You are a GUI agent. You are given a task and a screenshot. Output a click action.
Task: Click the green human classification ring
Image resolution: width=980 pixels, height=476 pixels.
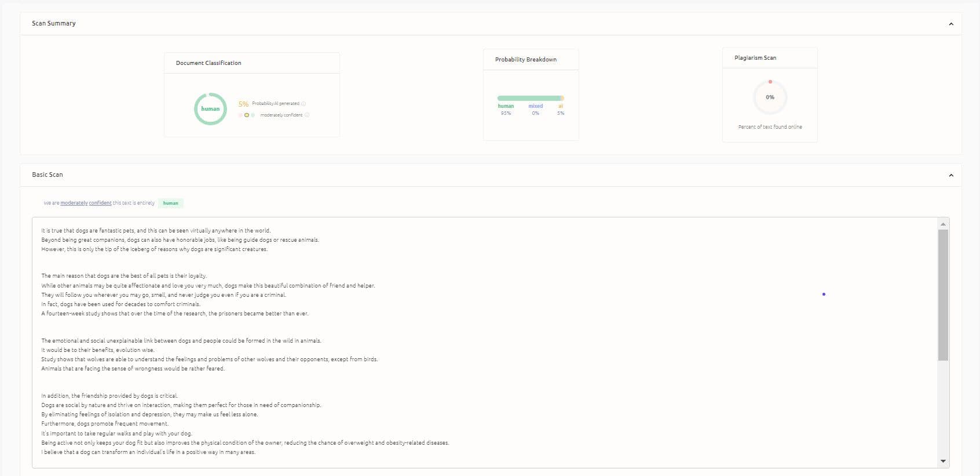(210, 109)
